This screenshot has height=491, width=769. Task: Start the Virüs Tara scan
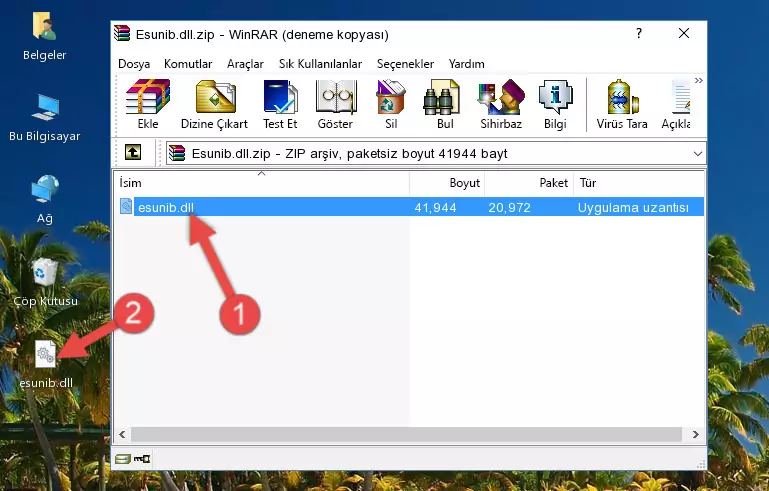point(622,104)
